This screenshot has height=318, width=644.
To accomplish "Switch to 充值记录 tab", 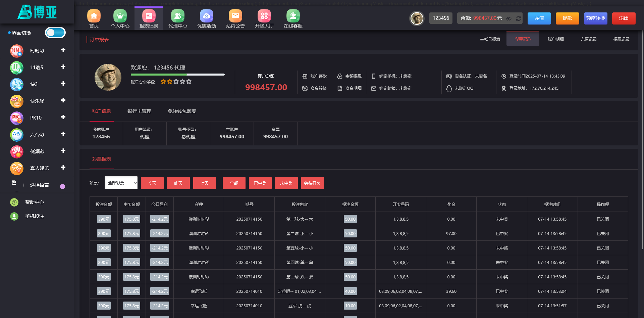I will click(x=588, y=39).
